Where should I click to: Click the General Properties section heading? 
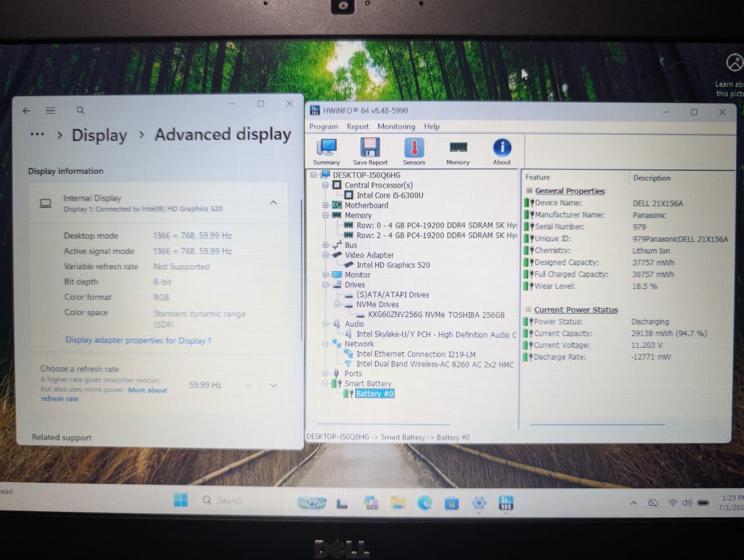(570, 191)
